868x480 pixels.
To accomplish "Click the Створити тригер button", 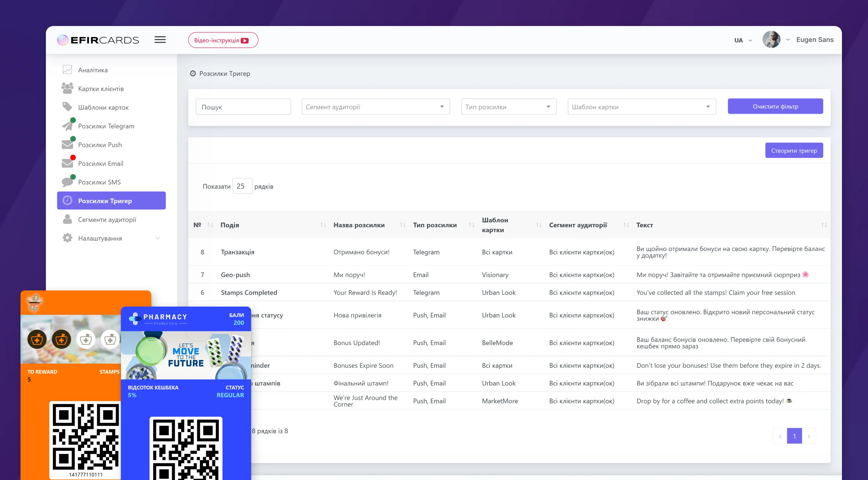I will click(x=794, y=151).
